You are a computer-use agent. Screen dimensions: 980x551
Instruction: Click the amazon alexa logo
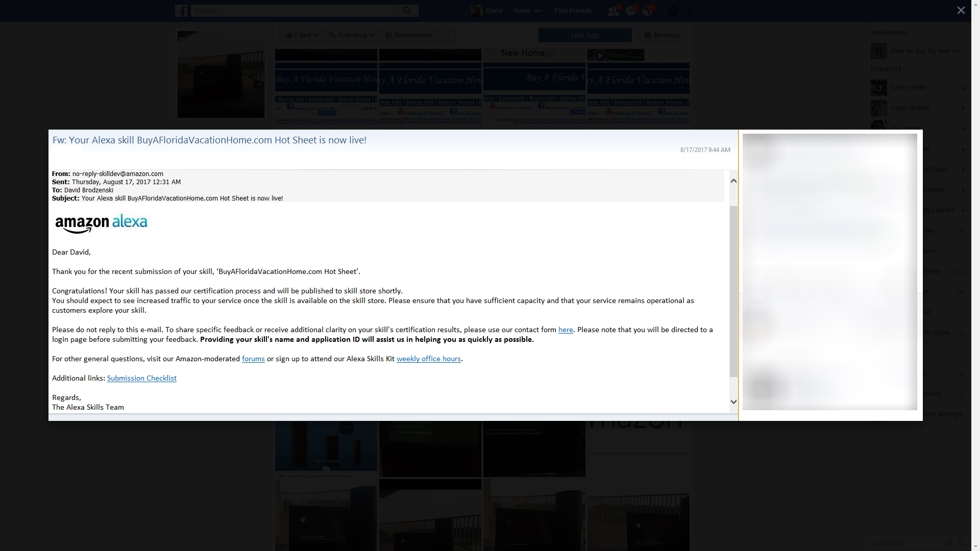pyautogui.click(x=101, y=223)
